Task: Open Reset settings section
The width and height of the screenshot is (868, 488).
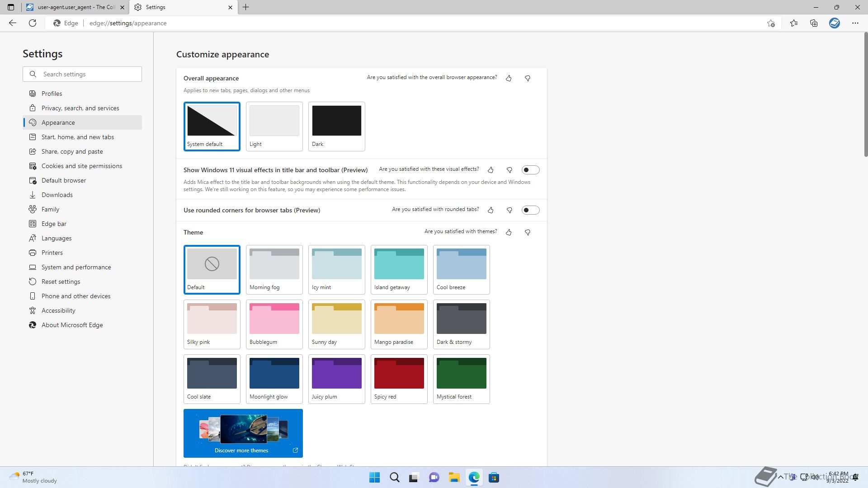Action: click(82, 282)
